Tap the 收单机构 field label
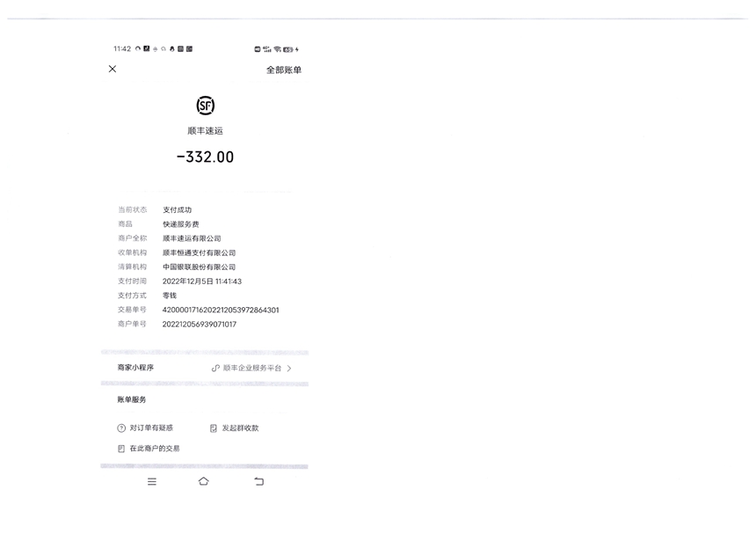Viewport: 756px width, 534px height. (x=132, y=252)
